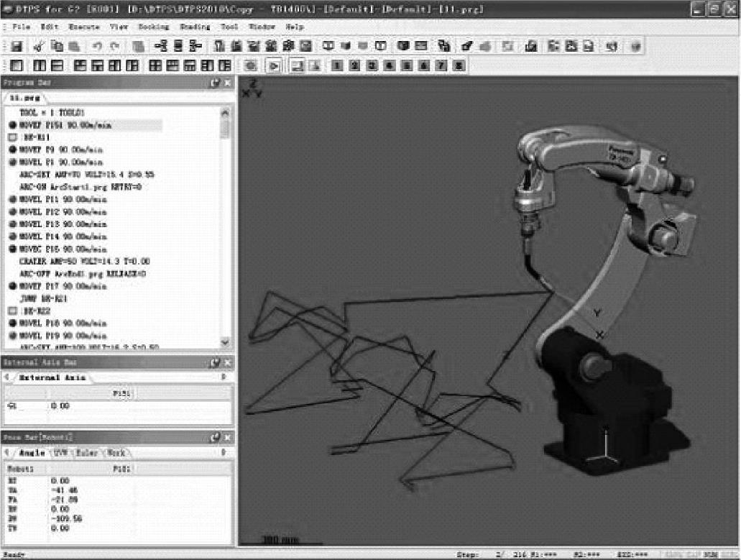Pin the Pose Bar panel

coord(215,438)
